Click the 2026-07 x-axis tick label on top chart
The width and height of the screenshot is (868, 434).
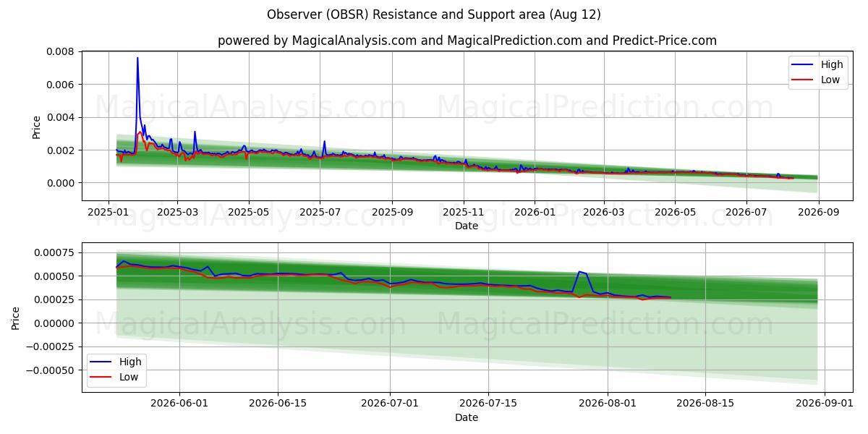coord(746,212)
